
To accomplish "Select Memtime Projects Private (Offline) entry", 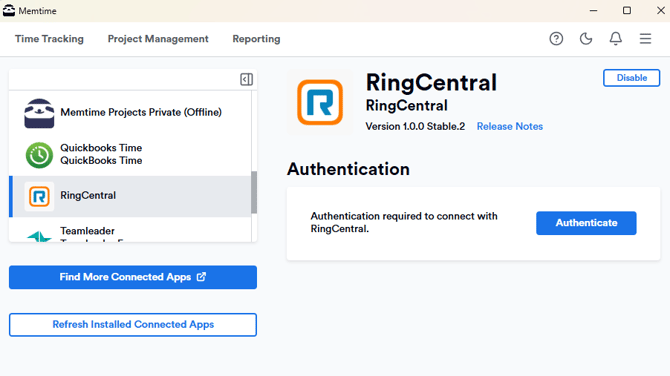I will point(130,113).
